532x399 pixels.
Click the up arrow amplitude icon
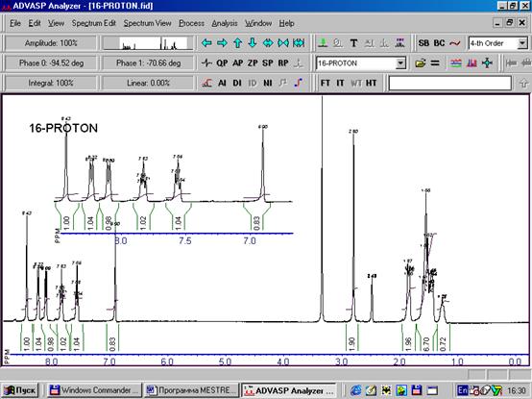point(237,43)
